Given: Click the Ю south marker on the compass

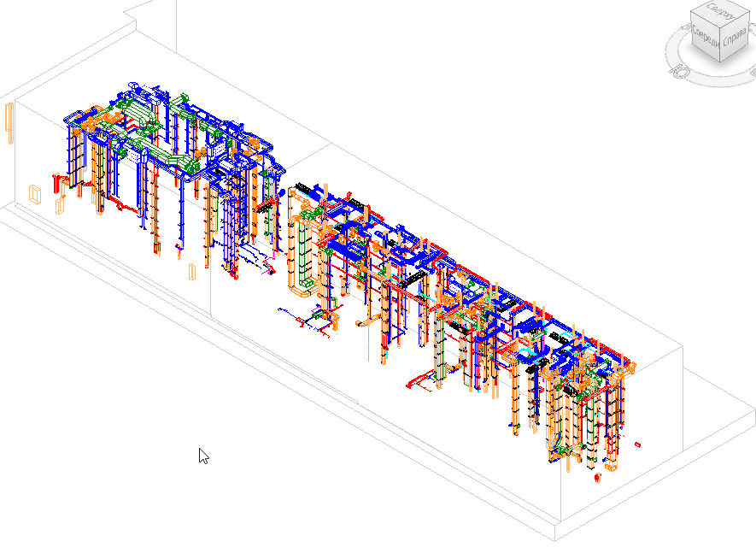Looking at the screenshot, I should click(x=680, y=72).
